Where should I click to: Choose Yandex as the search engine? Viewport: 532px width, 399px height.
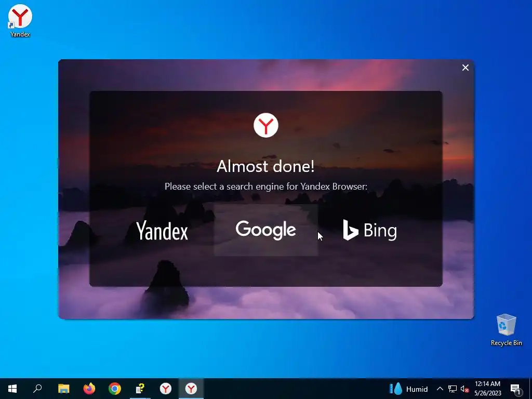pos(162,231)
